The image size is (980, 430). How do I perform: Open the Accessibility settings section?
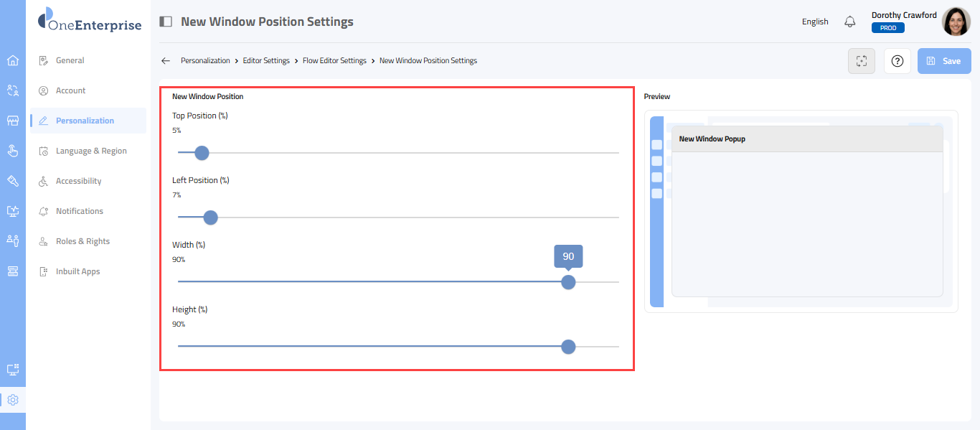pyautogui.click(x=78, y=181)
